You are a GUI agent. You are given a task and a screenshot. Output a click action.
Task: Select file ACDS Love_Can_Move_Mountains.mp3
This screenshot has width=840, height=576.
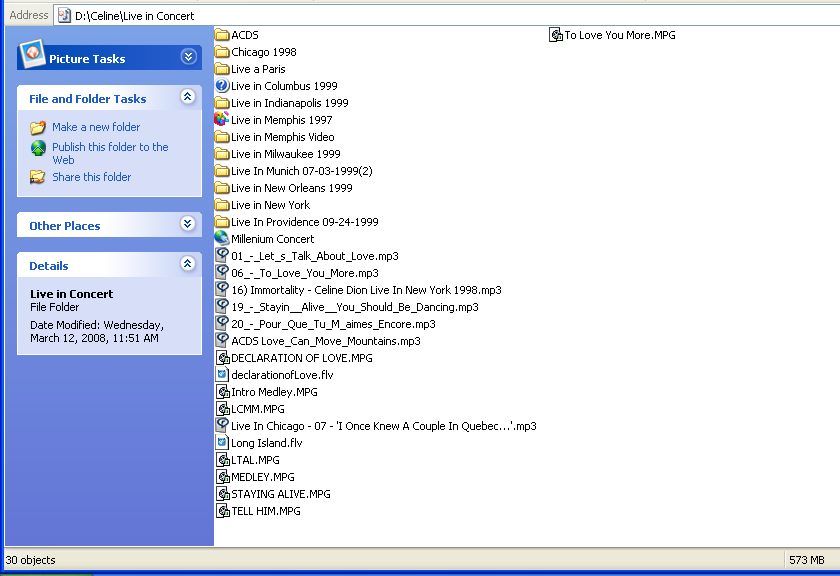pos(325,341)
